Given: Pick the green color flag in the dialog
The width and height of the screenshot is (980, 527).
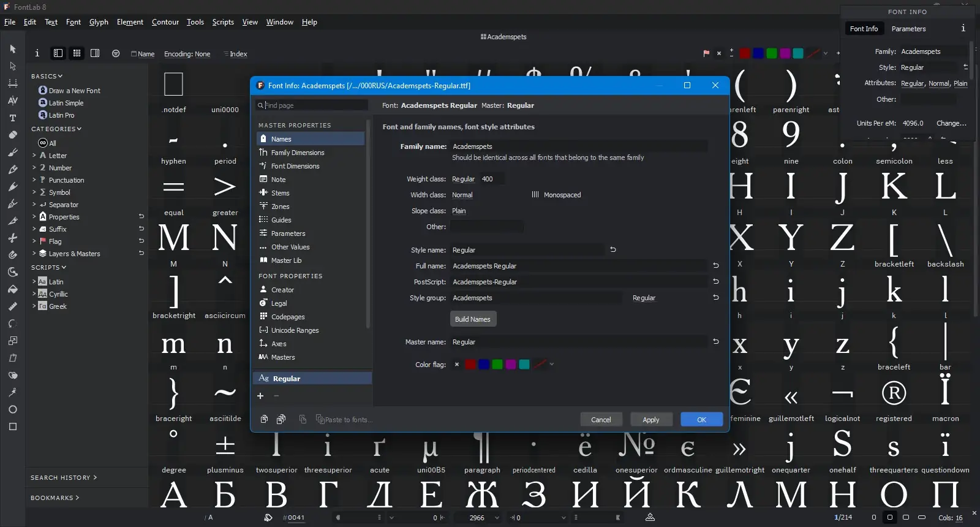Looking at the screenshot, I should (x=497, y=365).
